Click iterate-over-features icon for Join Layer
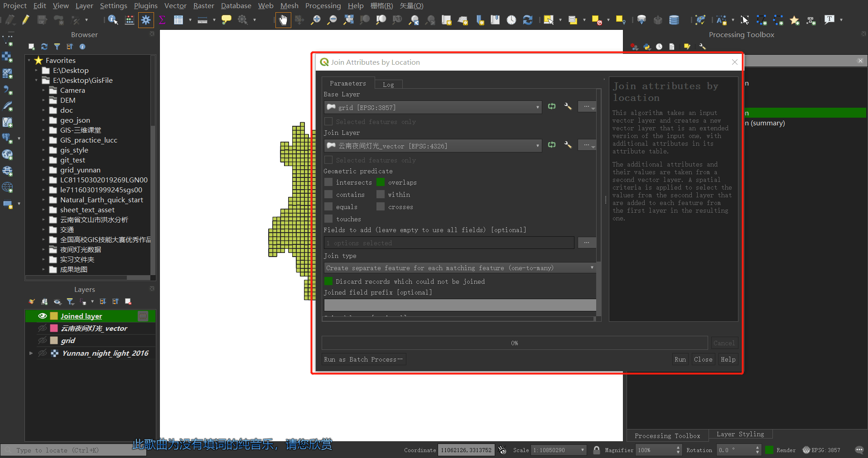Viewport: 868px width, 458px height. (x=552, y=145)
